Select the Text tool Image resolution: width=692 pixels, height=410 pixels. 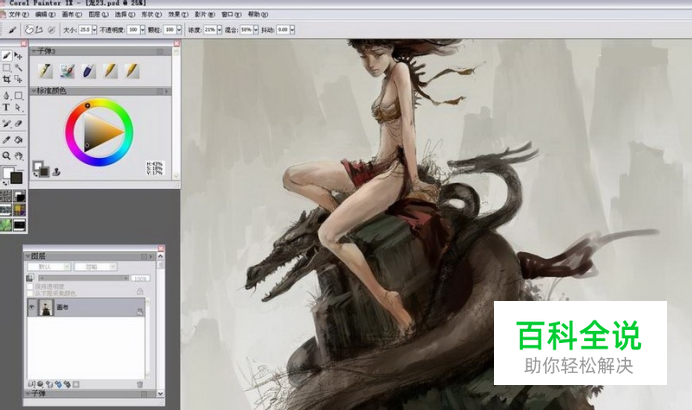click(6, 107)
